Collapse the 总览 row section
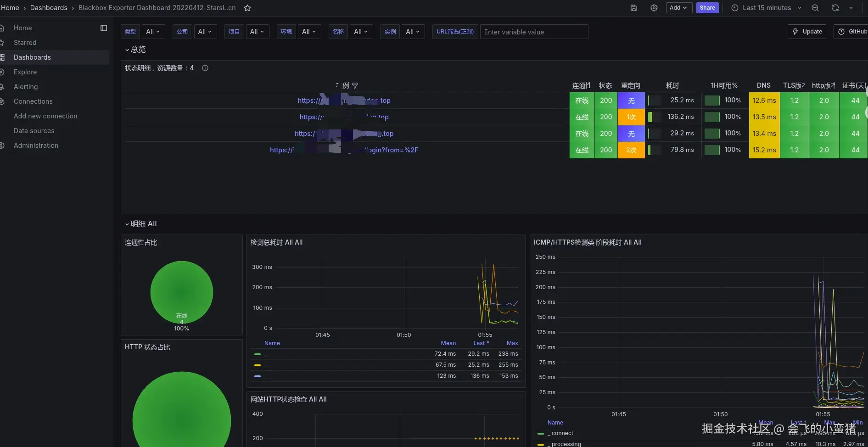868x447 pixels. (135, 50)
